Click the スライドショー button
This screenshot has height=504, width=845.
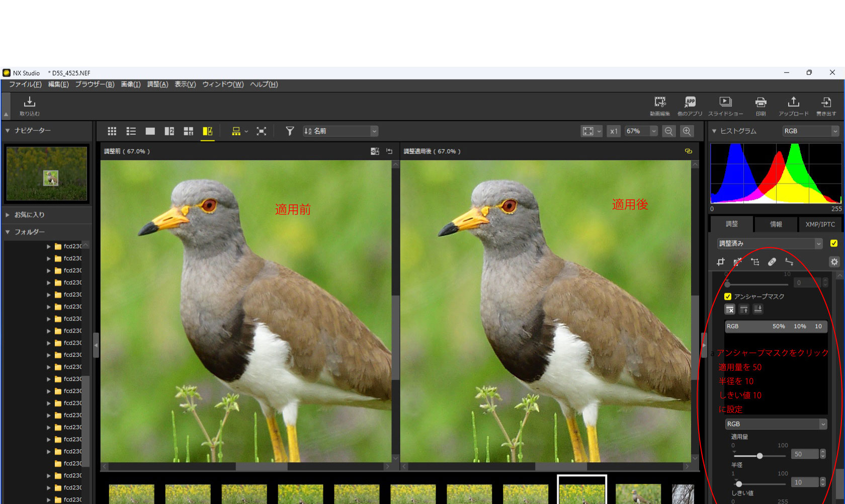point(725,106)
